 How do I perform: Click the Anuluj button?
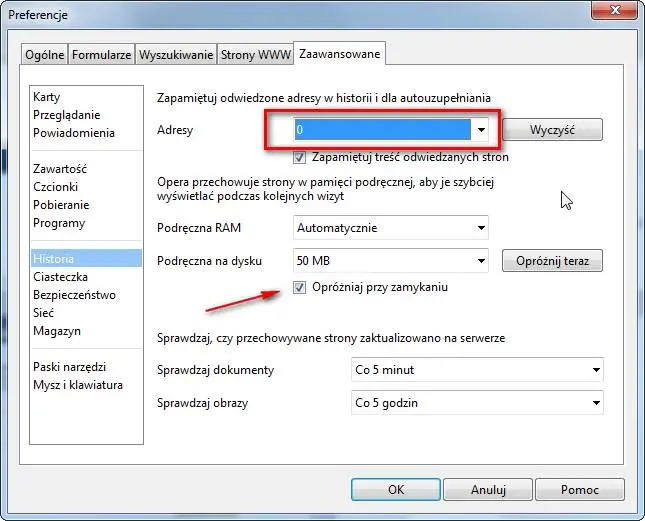488,490
